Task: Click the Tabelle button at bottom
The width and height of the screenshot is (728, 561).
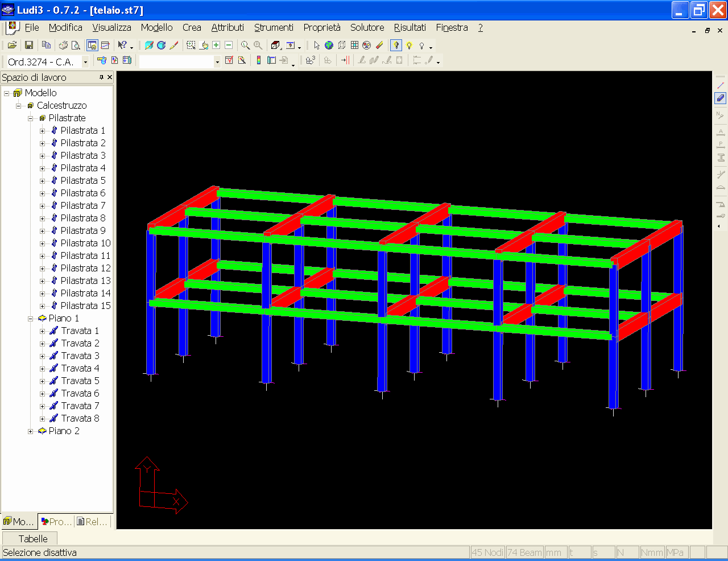Action: tap(33, 538)
